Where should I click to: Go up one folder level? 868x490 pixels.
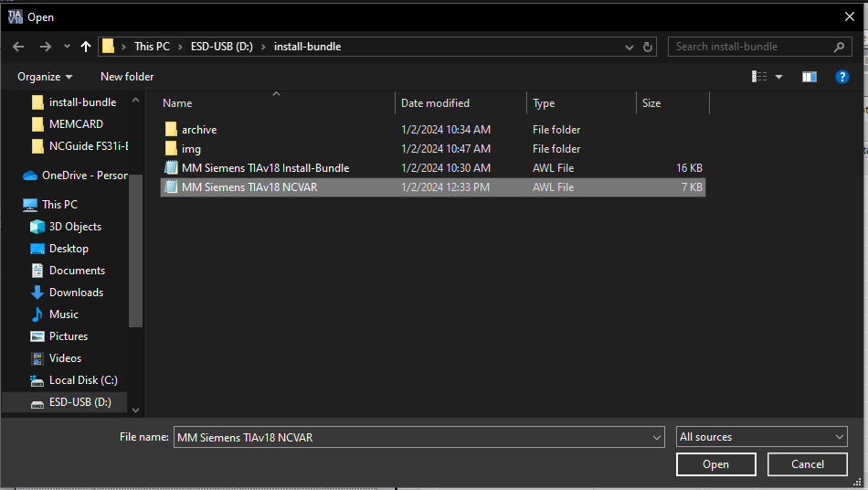click(85, 47)
